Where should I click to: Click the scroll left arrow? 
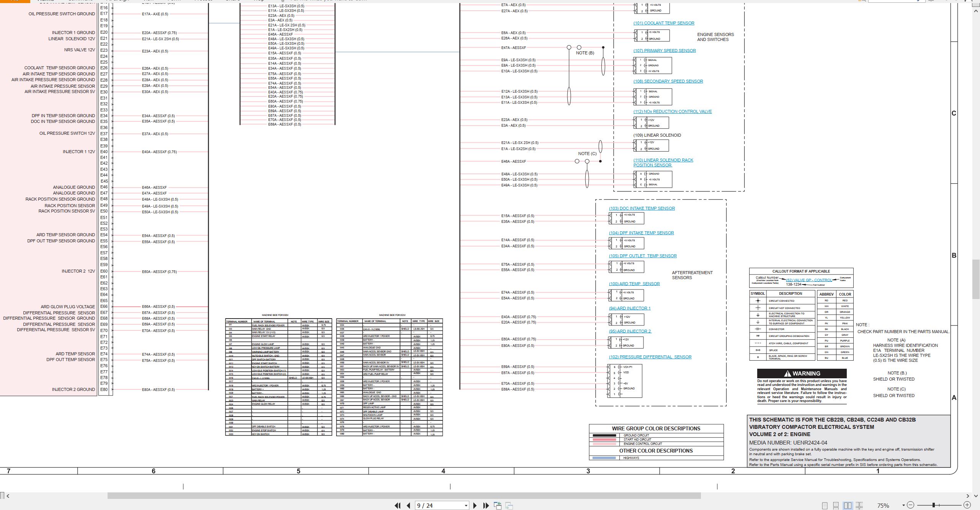pyautogui.click(x=8, y=496)
